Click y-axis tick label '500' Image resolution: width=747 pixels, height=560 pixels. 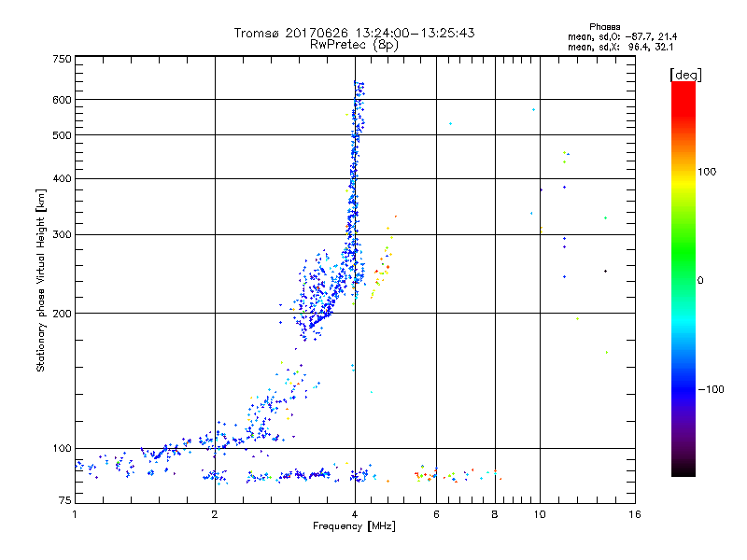63,135
